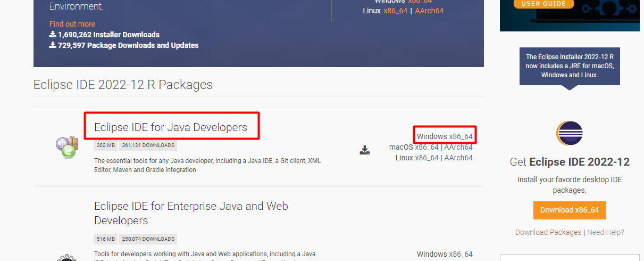Download Java Developers Linux x86_64 package

[427, 158]
